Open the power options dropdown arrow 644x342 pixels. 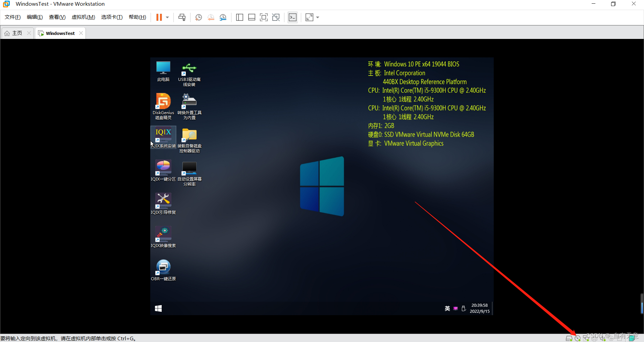pyautogui.click(x=167, y=17)
